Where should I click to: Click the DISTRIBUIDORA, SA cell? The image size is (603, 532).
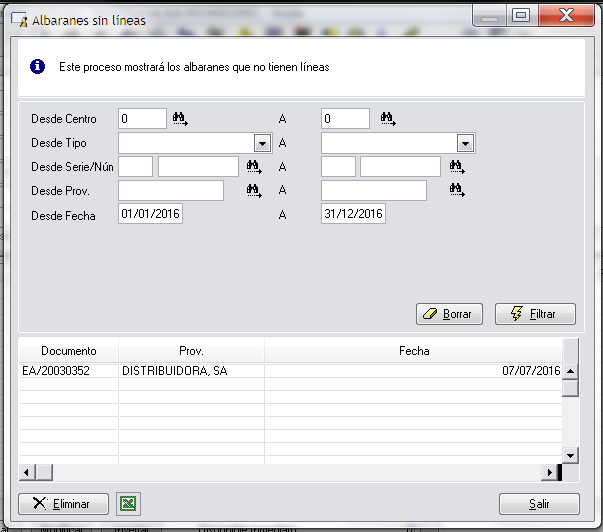[192, 371]
